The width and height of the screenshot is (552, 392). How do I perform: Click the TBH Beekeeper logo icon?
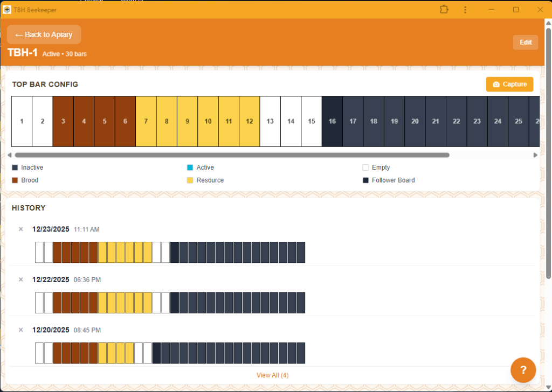click(x=6, y=9)
